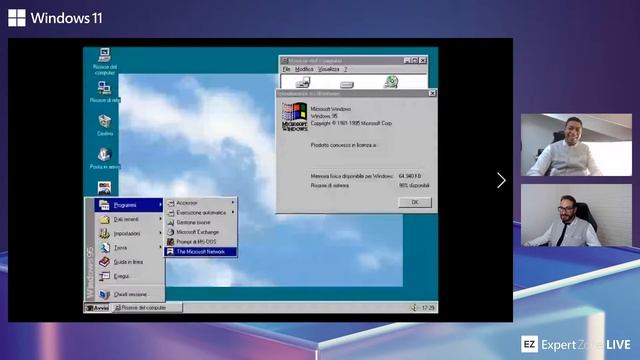Open the Cestino recycle bin icon
The image size is (640, 360).
104,125
